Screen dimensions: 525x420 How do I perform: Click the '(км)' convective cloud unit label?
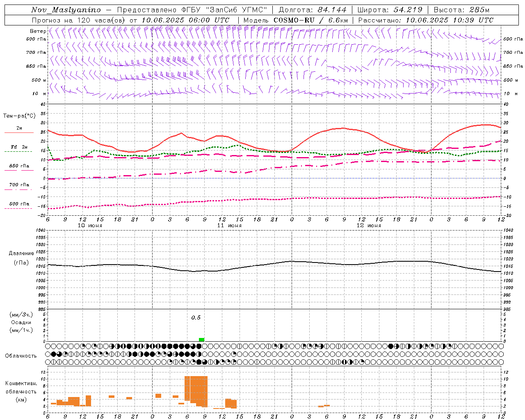[21, 399]
